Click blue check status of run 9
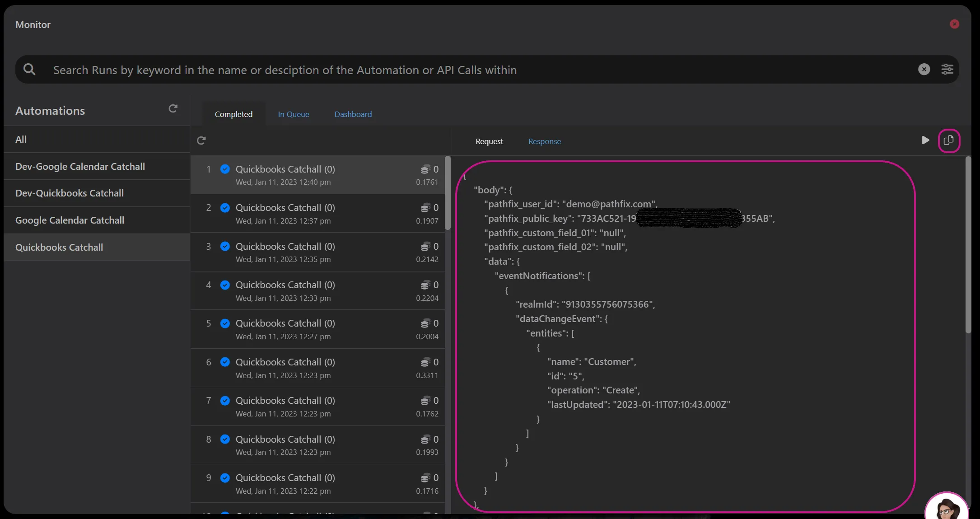The image size is (980, 519). (225, 477)
